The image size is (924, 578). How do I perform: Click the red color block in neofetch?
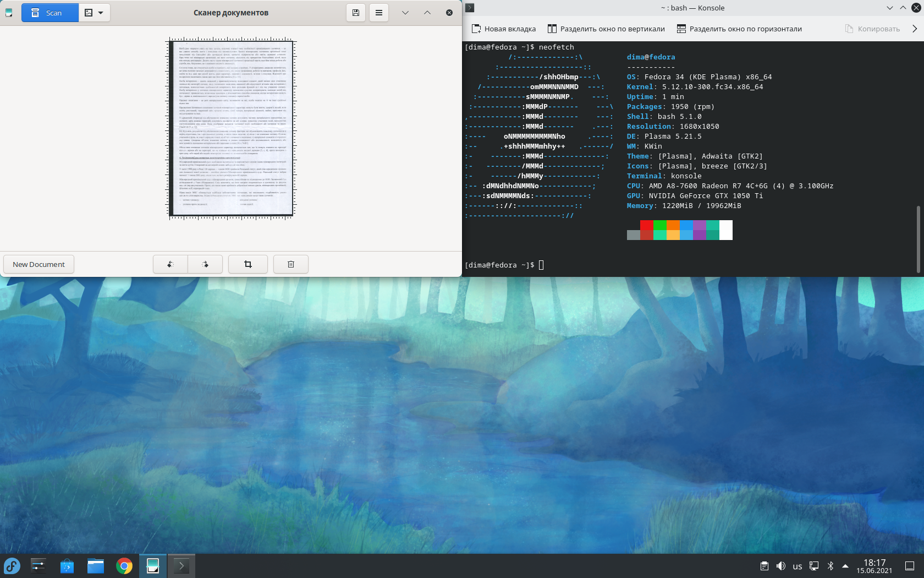coord(647,225)
